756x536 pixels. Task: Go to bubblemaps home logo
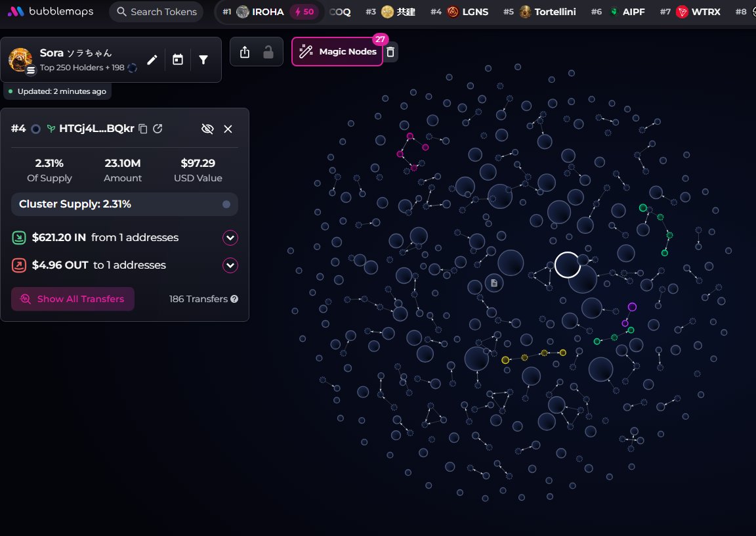tap(51, 12)
